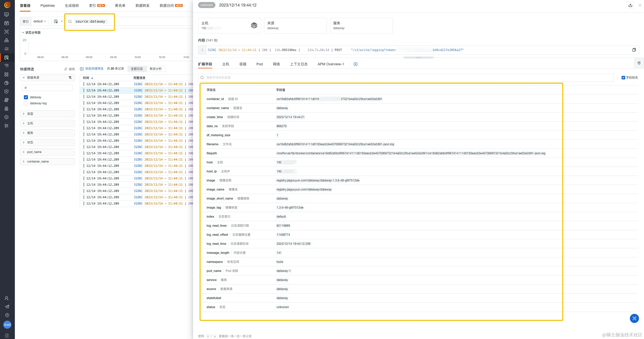The image size is (644, 339).
Task: Click the ZoeZ user avatar
Action: point(7,325)
